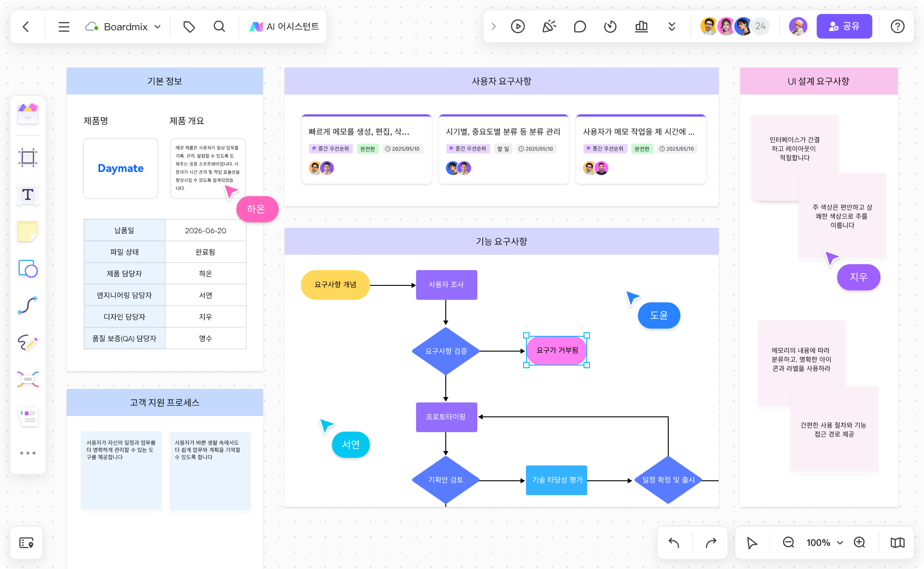Select the Sticky note tool

coord(28,232)
